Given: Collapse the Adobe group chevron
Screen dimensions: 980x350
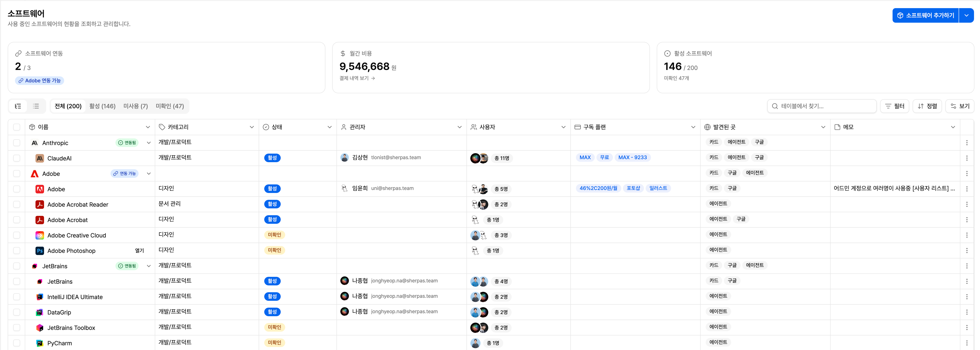Looking at the screenshot, I should click(x=149, y=174).
